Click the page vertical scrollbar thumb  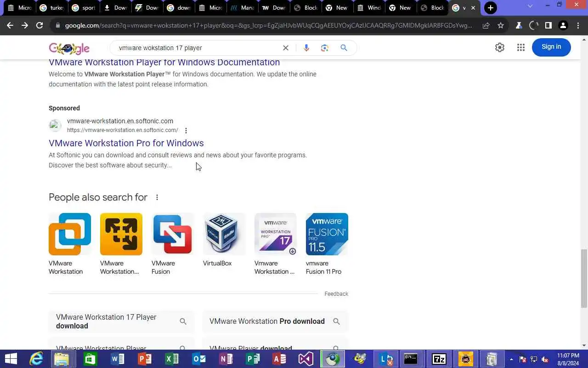click(584, 278)
